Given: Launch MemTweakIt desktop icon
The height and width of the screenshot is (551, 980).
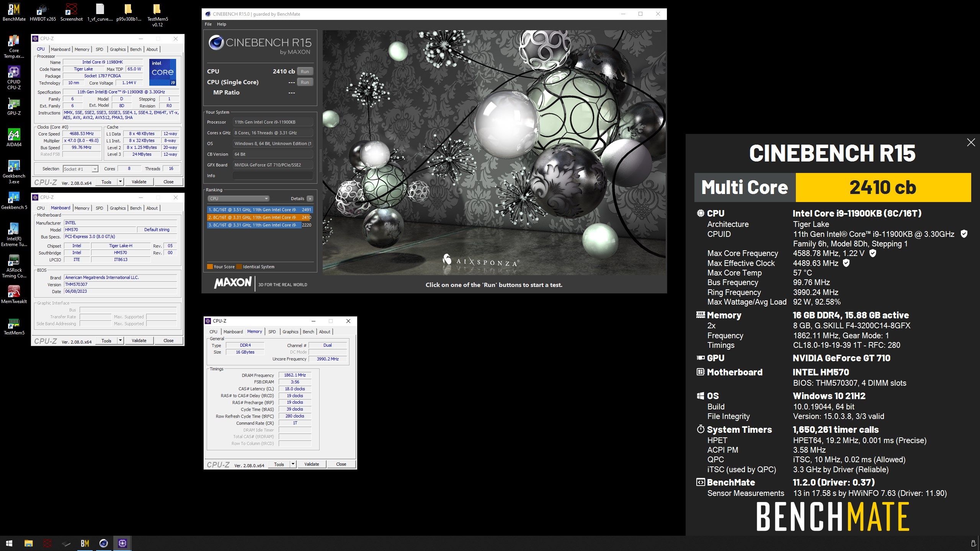Looking at the screenshot, I should click(14, 294).
